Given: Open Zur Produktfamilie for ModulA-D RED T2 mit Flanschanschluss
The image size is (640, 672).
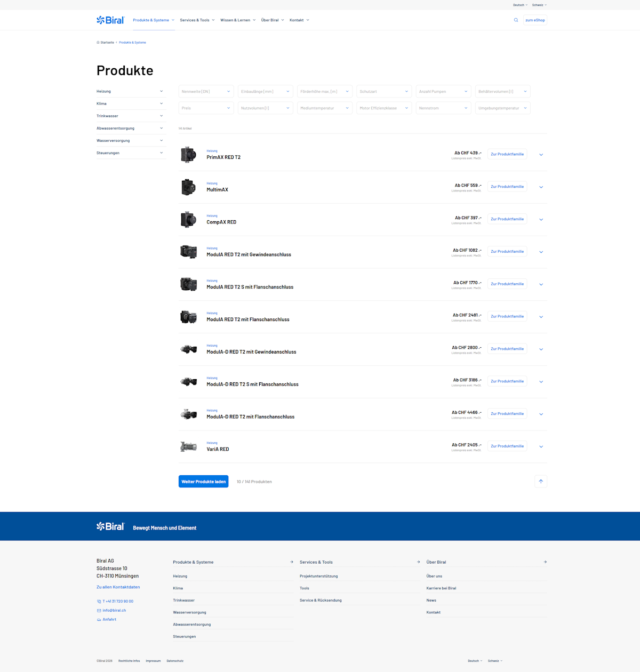Looking at the screenshot, I should point(507,414).
